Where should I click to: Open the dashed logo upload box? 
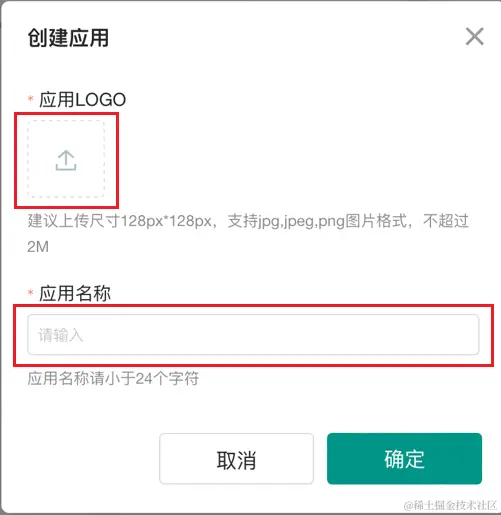(66, 159)
